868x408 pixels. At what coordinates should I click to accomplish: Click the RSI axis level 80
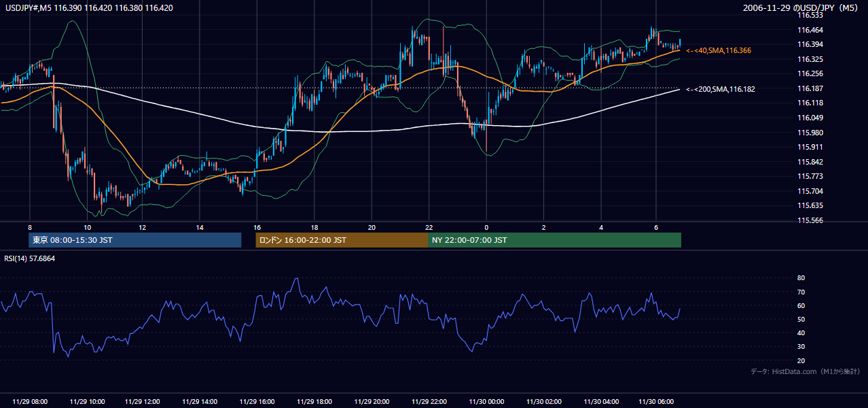[801, 278]
